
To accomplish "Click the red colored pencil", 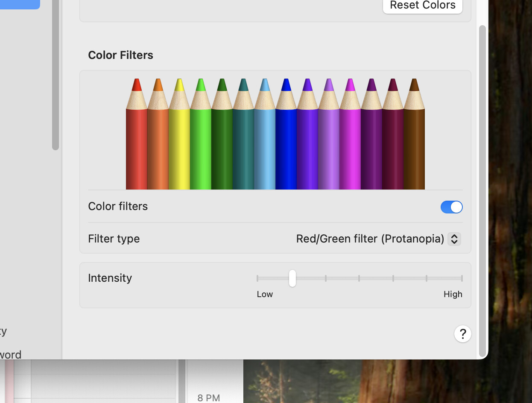I will click(137, 145).
